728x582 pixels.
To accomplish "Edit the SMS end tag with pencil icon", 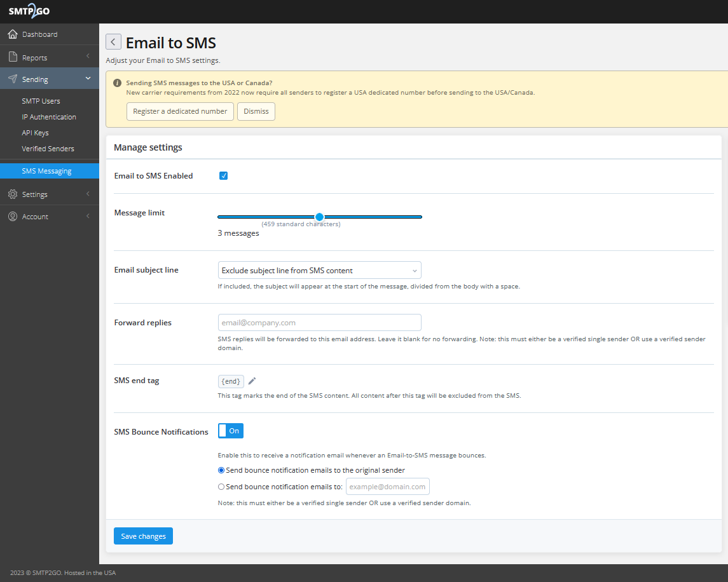I will click(252, 381).
